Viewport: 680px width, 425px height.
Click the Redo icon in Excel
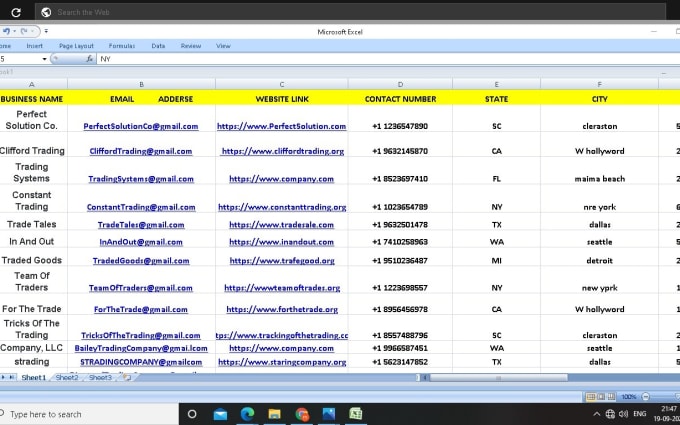24,31
